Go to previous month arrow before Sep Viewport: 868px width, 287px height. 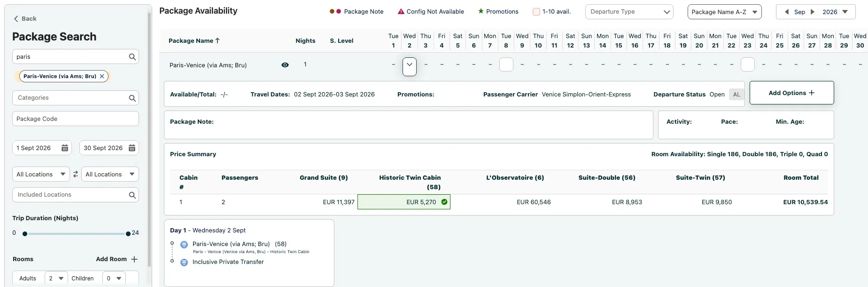pyautogui.click(x=787, y=12)
